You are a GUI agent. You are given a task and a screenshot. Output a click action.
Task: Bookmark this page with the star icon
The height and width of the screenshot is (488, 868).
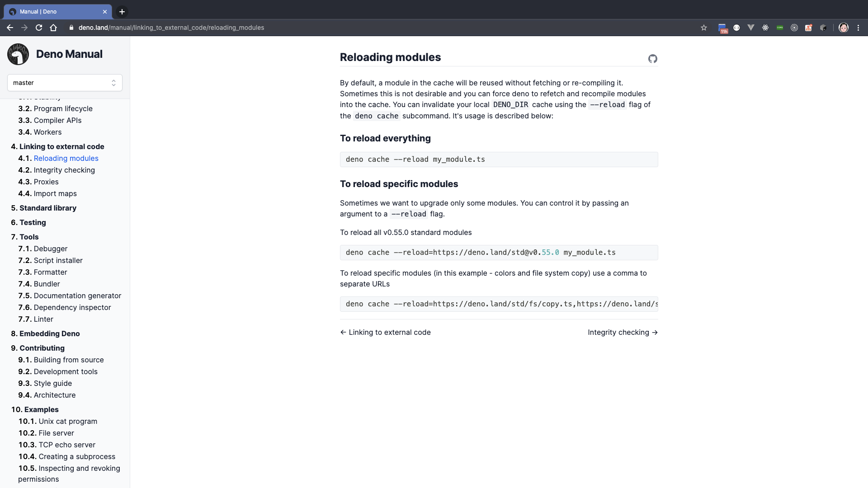[704, 28]
